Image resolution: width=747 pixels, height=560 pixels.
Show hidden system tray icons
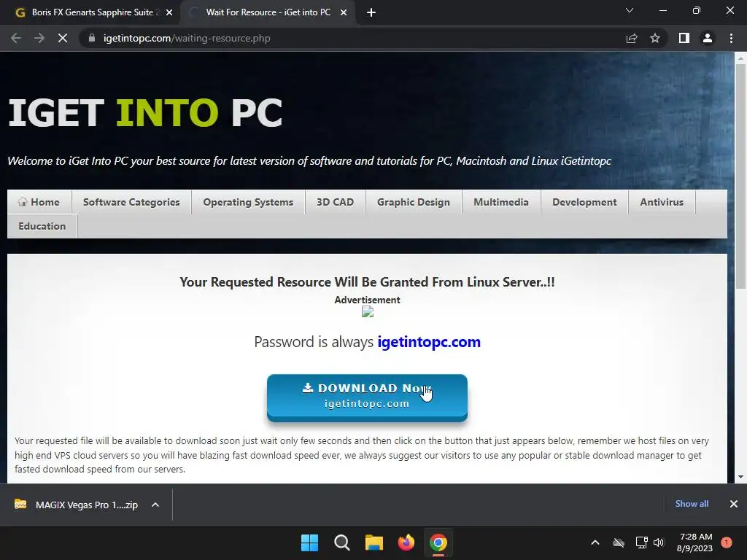(595, 542)
